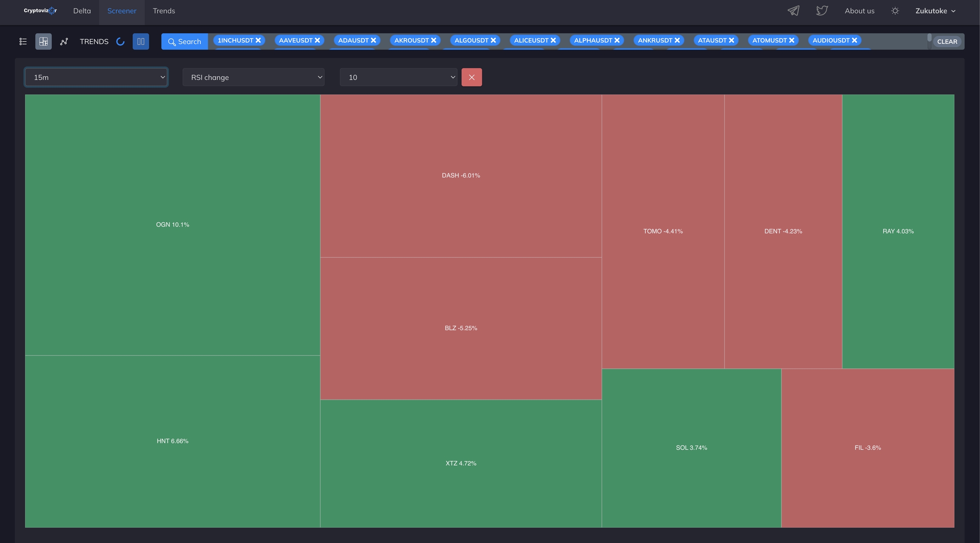Screen dimensions: 980x543
Task: Open the Twitter bird icon
Action: click(x=822, y=11)
